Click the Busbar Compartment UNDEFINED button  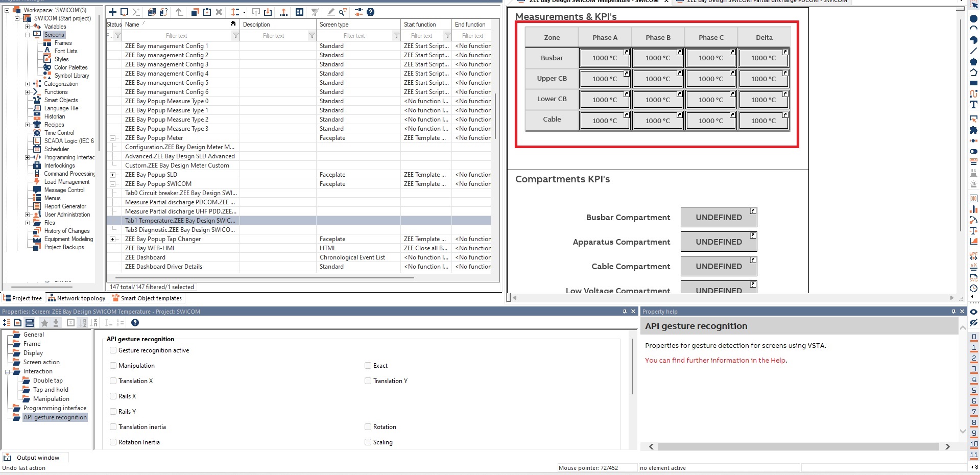[x=719, y=217]
